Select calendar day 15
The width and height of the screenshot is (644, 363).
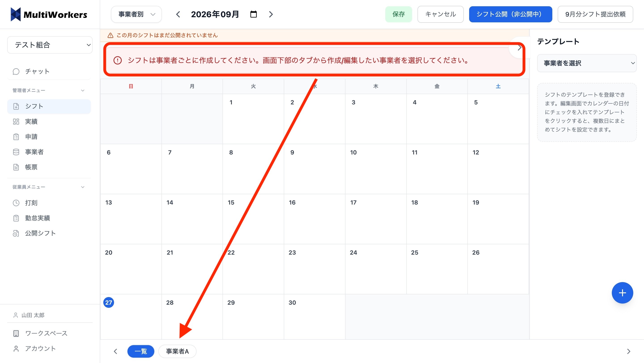click(x=253, y=219)
